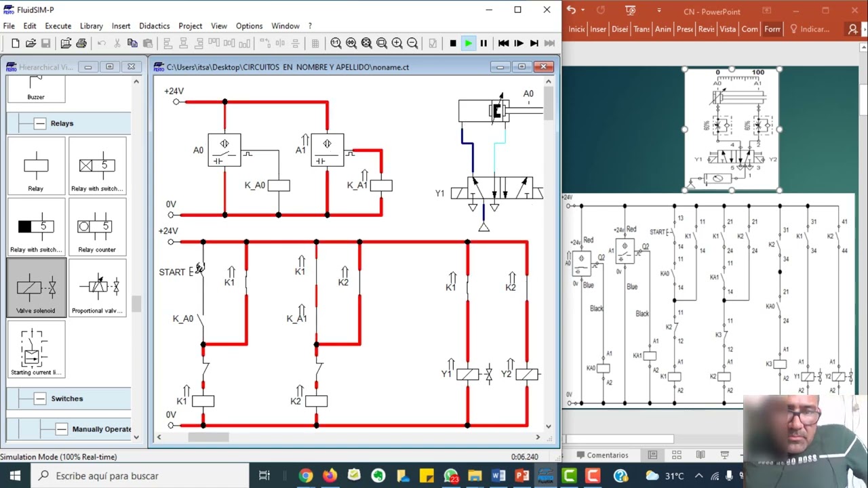
Task: Select the Relay with switch-on delay component
Action: point(97,166)
